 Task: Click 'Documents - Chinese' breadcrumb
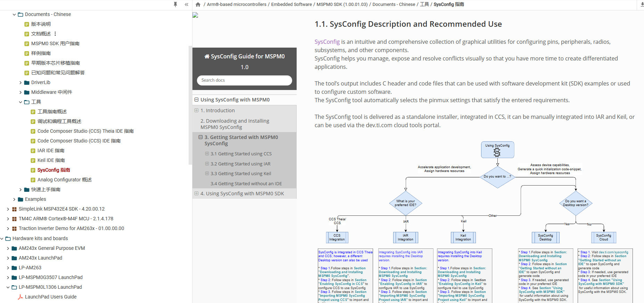click(x=394, y=5)
